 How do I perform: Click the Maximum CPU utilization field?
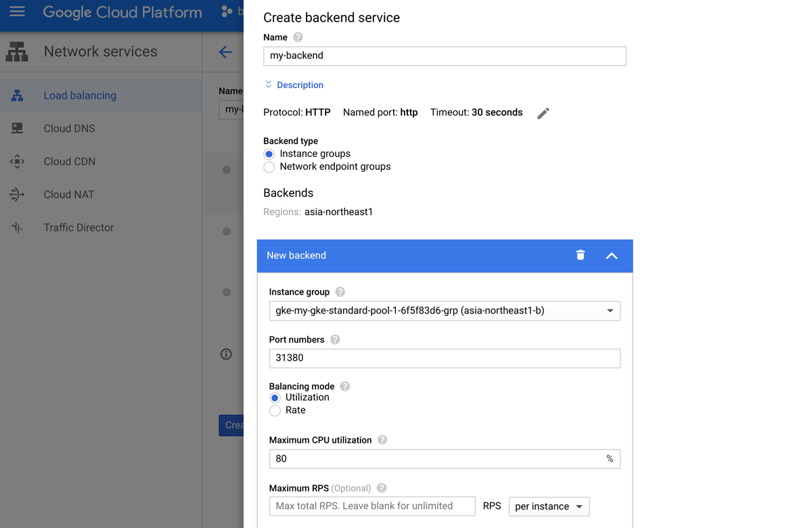[x=445, y=458]
